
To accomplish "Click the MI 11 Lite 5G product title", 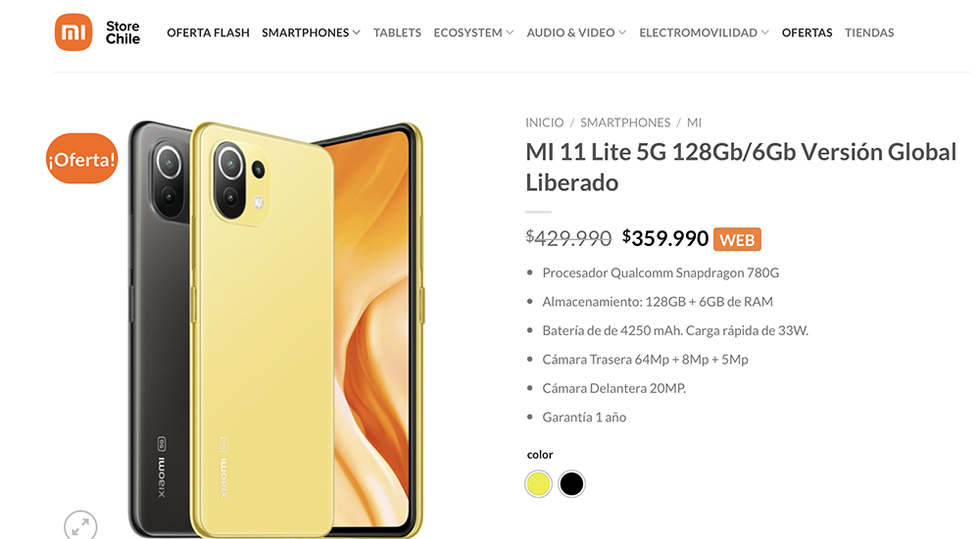I will 741,167.
